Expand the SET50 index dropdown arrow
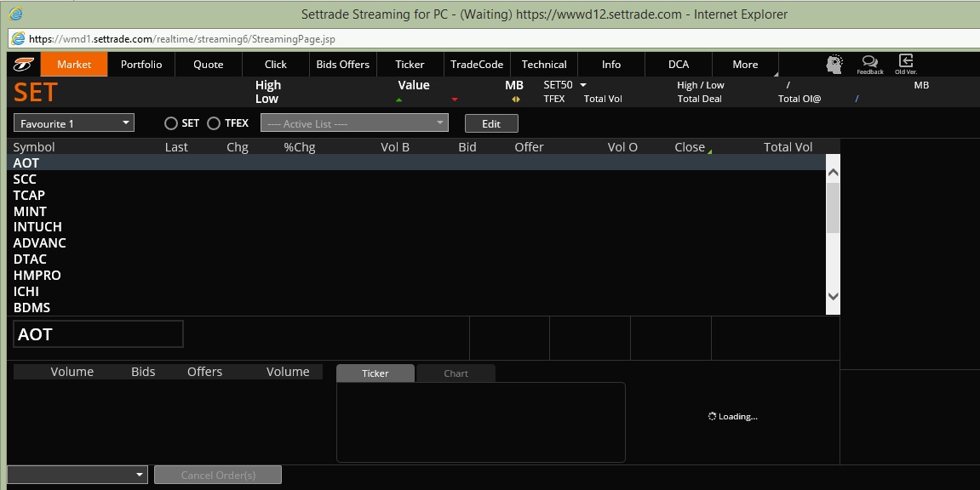Image resolution: width=980 pixels, height=490 pixels. tap(583, 85)
